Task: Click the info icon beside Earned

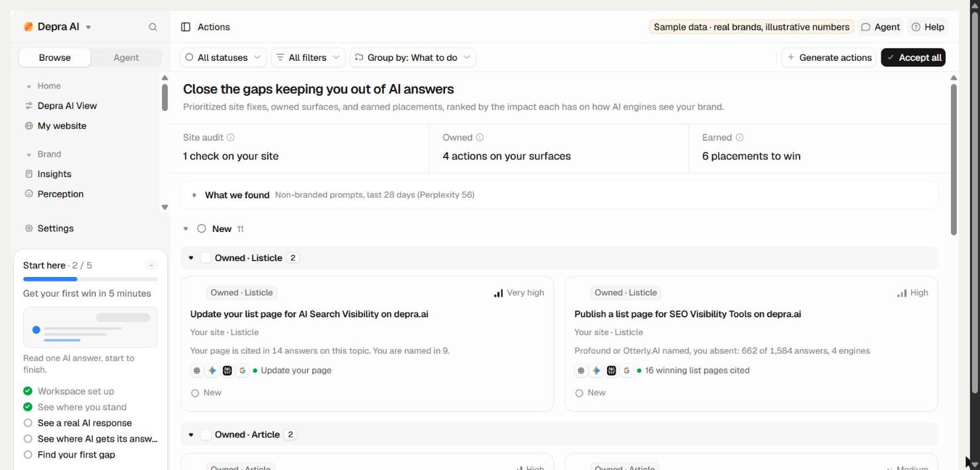Action: [739, 137]
